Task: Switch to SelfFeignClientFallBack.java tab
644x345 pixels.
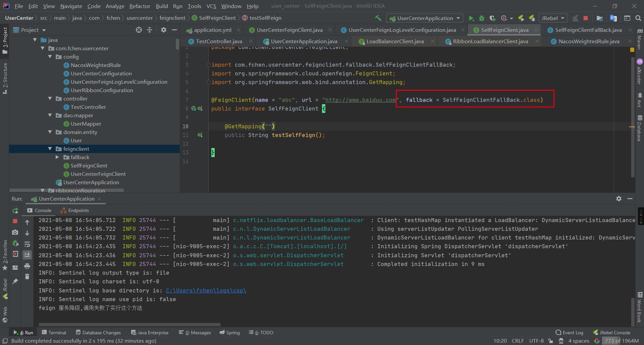Action: point(588,30)
